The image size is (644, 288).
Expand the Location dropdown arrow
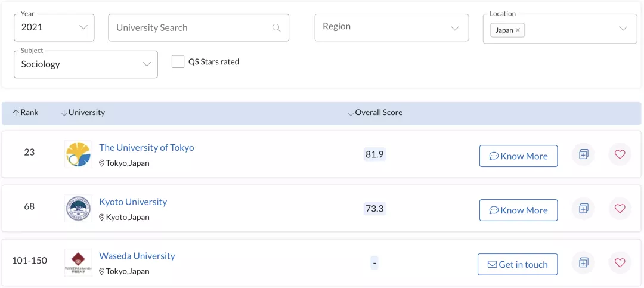(623, 29)
